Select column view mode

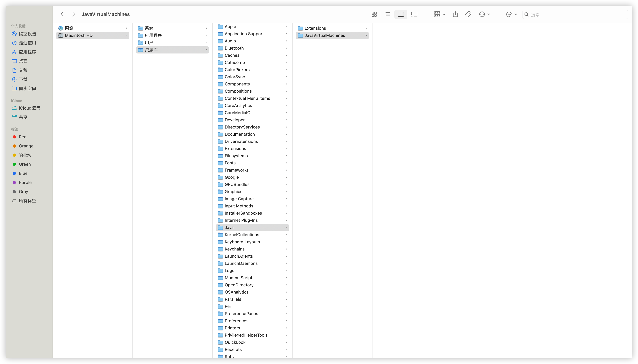click(x=401, y=14)
